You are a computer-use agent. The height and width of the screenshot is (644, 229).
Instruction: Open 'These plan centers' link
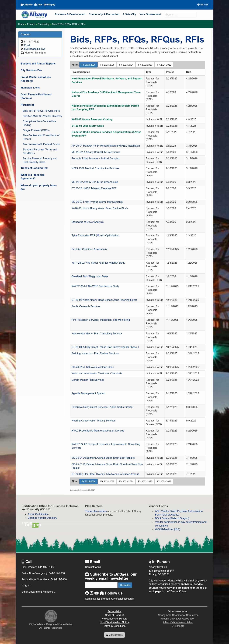(96, 511)
